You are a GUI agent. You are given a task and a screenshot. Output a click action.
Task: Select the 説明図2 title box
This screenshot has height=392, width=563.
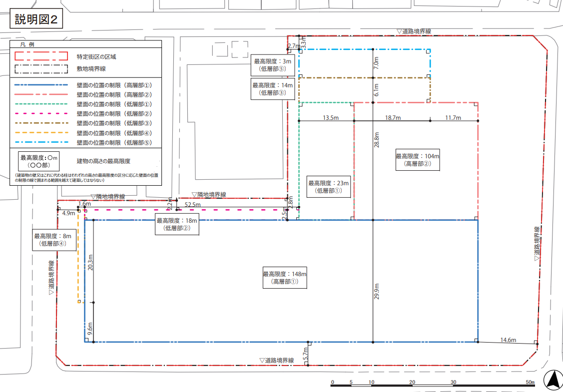pyautogui.click(x=36, y=20)
